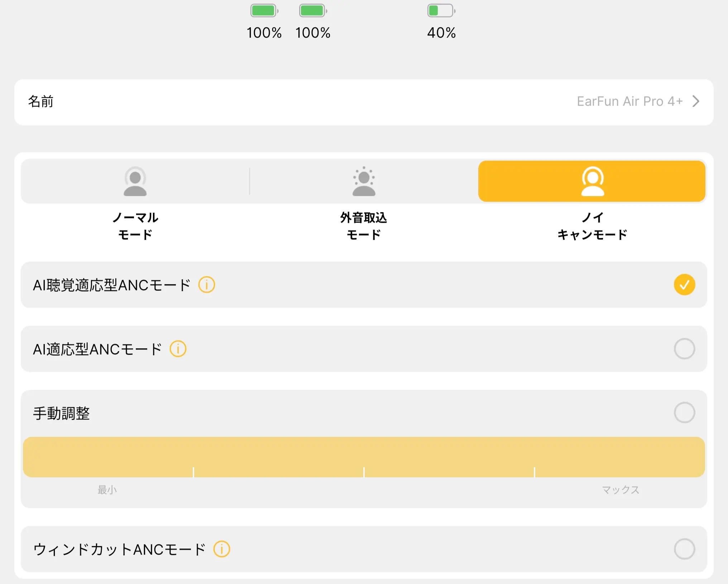Uncheck AI聴覚適応型ANCモード
Viewport: 728px width, 584px height.
(x=684, y=284)
